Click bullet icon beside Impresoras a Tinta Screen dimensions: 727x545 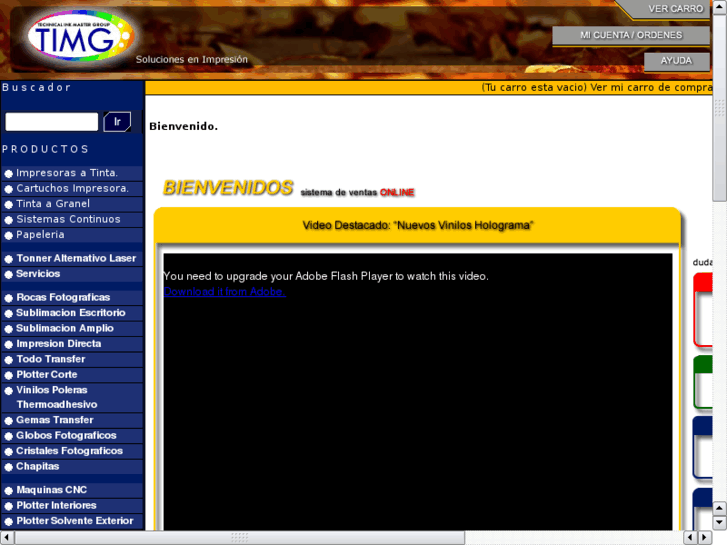[8, 174]
